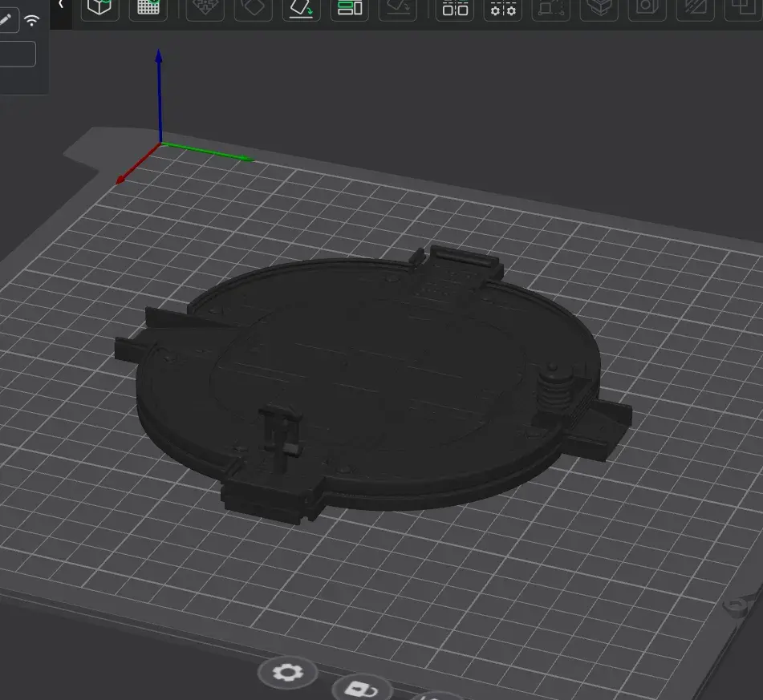Open plate settings with the gear button
Viewport: 763px width, 700px height.
(287, 672)
